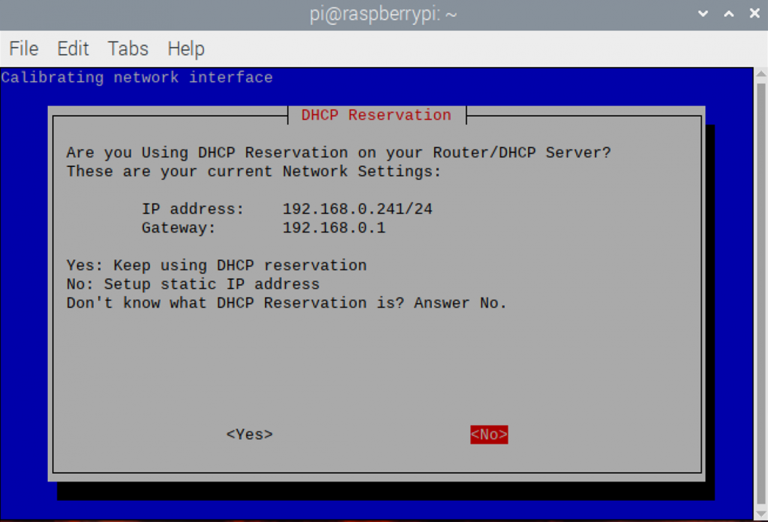Select <No> to set up static IP
The height and width of the screenshot is (522, 768).
click(489, 434)
